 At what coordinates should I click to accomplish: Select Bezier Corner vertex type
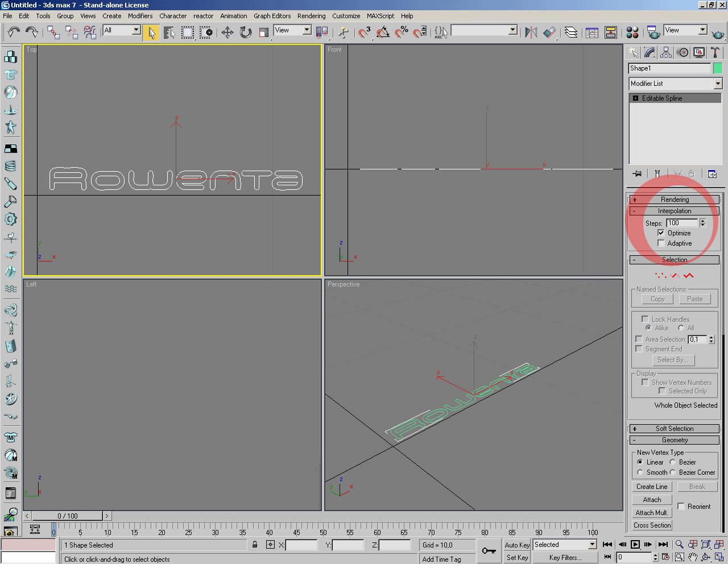pyautogui.click(x=673, y=472)
